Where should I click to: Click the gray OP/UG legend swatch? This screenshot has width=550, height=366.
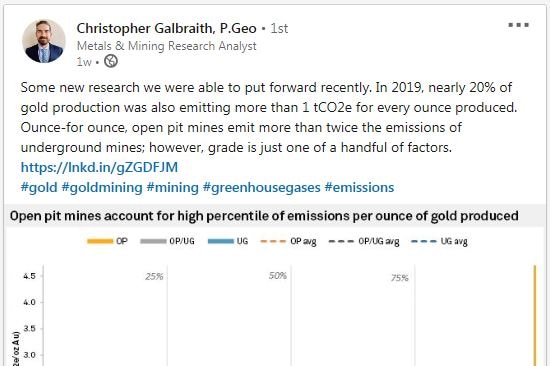[153, 241]
